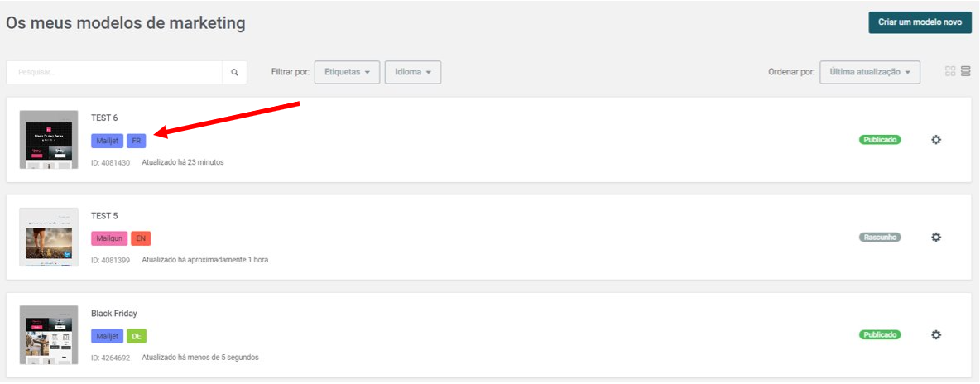The image size is (980, 384).
Task: Click the FR tag on TEST 6
Action: coord(137,141)
